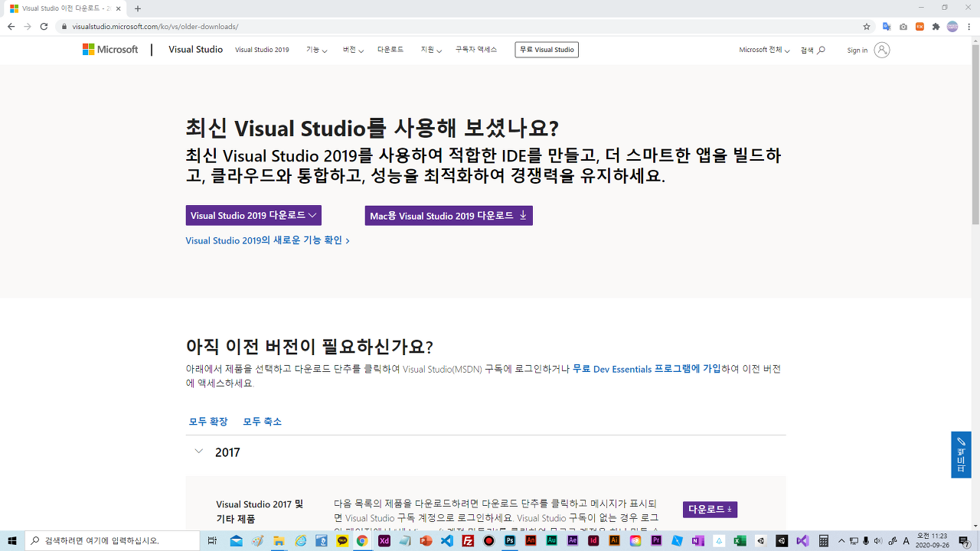The height and width of the screenshot is (551, 980).
Task: Open the 구독자 액세스 navigation item
Action: [476, 50]
